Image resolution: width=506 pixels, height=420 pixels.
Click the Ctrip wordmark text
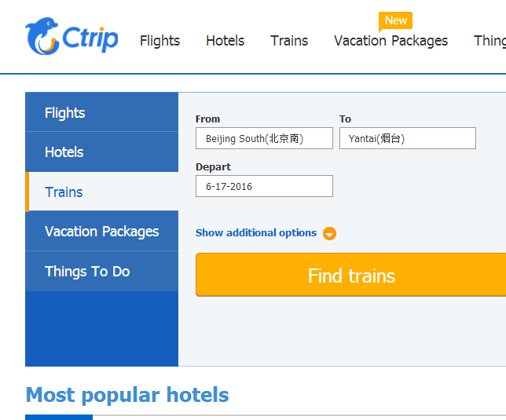pos(90,38)
